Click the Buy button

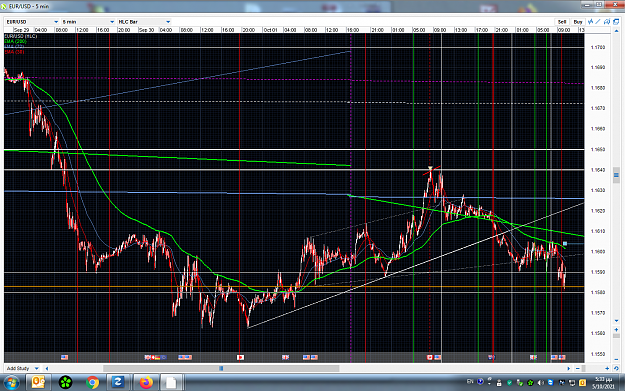[578, 22]
